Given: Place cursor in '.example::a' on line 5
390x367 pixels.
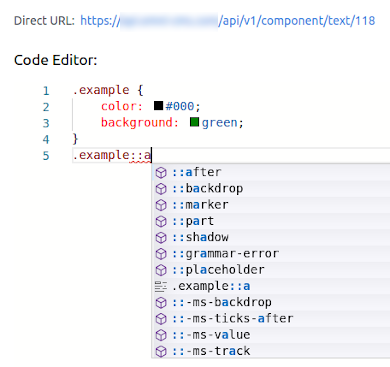Looking at the screenshot, I should (112, 155).
